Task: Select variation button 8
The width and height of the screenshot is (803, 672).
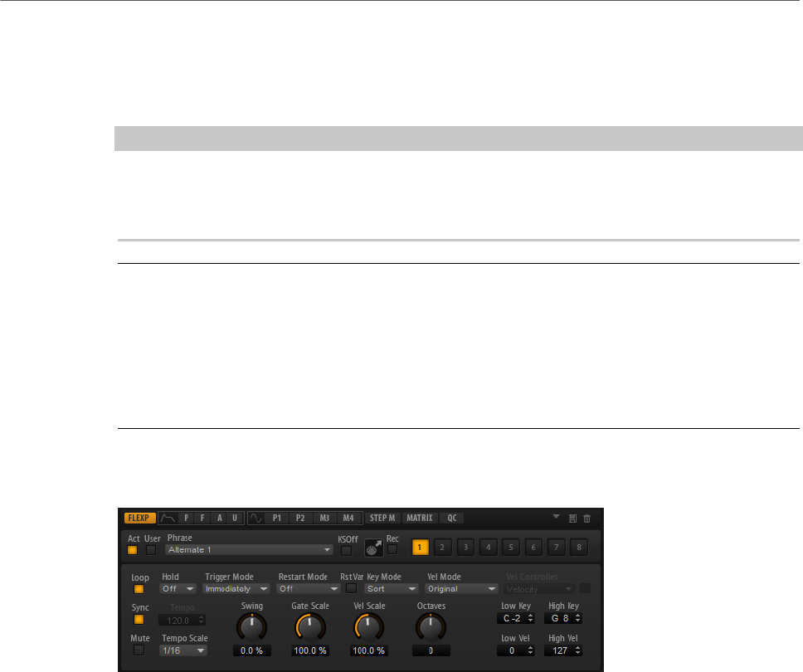Action: tap(579, 547)
